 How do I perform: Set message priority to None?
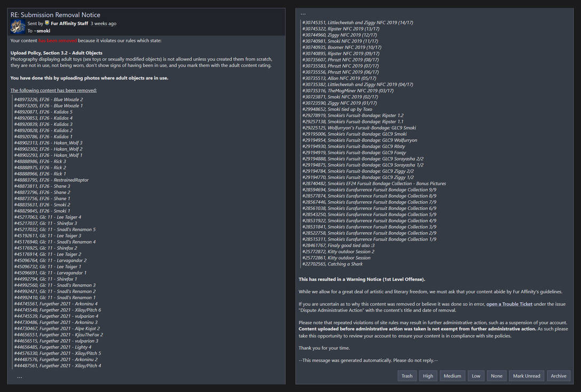pos(497,376)
